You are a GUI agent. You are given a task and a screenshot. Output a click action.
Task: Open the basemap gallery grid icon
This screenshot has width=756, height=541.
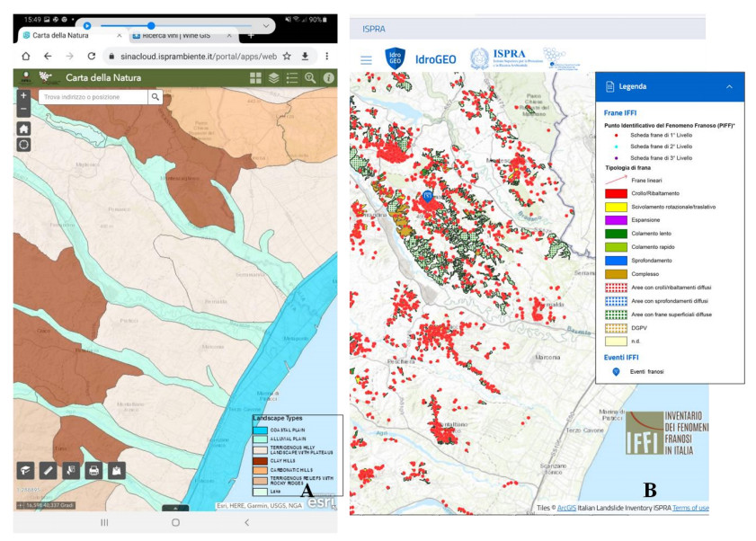pyautogui.click(x=256, y=78)
